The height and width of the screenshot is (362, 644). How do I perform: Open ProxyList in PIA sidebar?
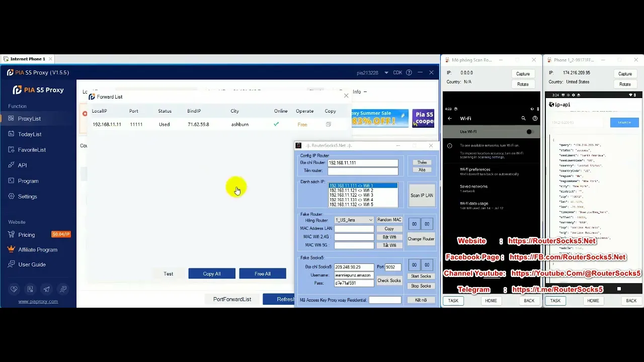29,119
